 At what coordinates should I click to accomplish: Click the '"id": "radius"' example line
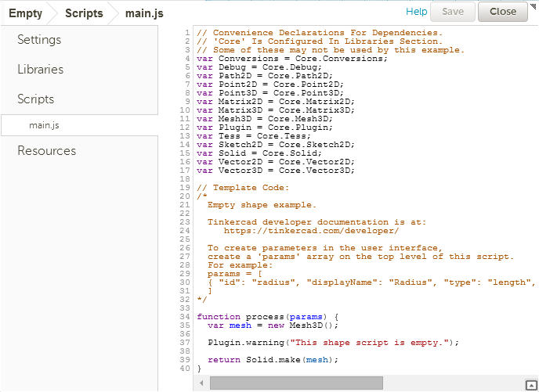click(371, 282)
